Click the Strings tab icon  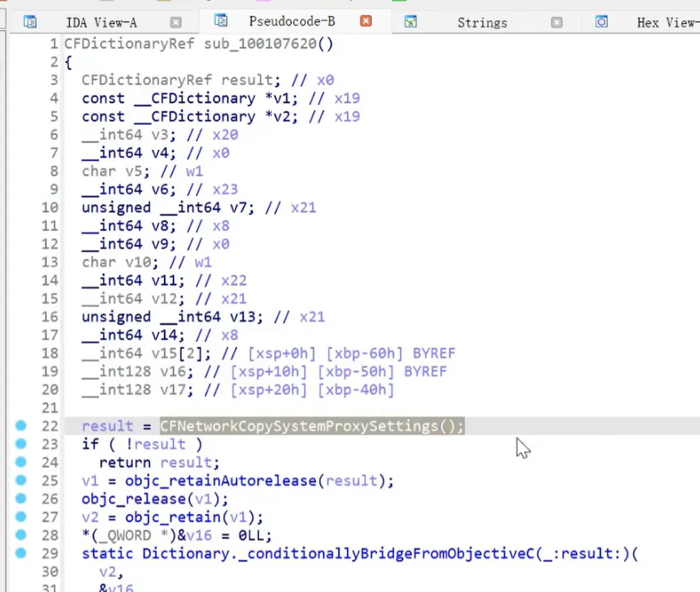tap(410, 21)
